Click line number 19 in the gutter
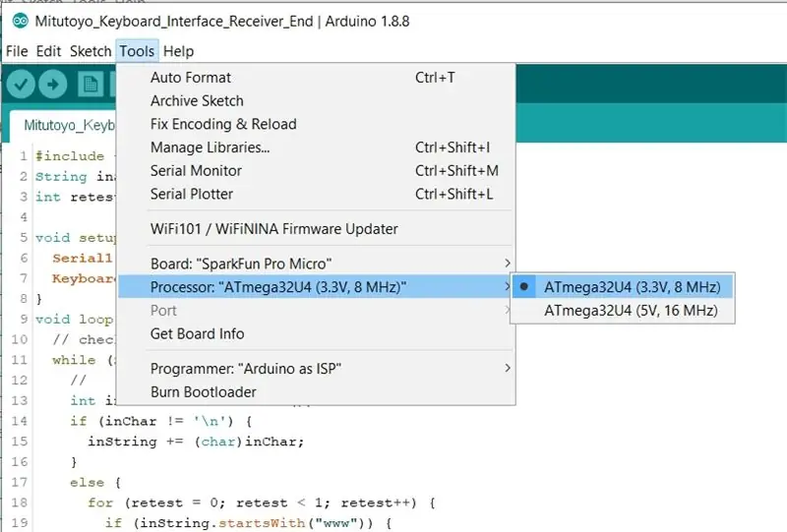787x532 pixels. point(19,523)
